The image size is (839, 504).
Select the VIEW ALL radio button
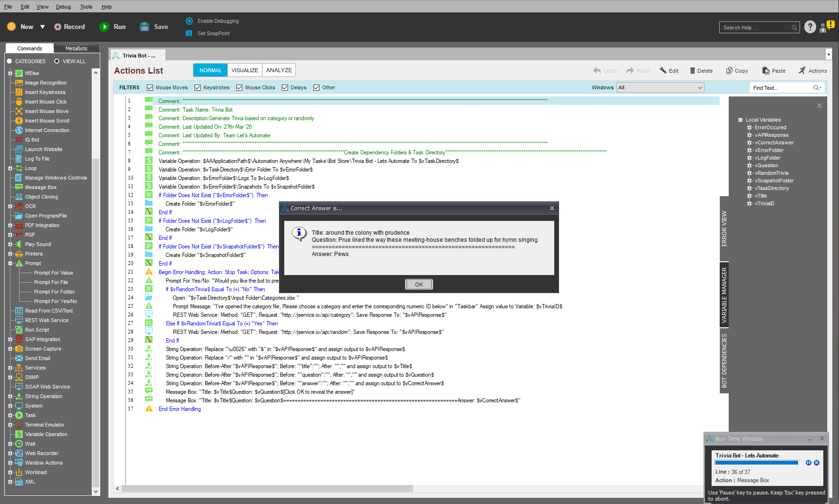pyautogui.click(x=57, y=61)
